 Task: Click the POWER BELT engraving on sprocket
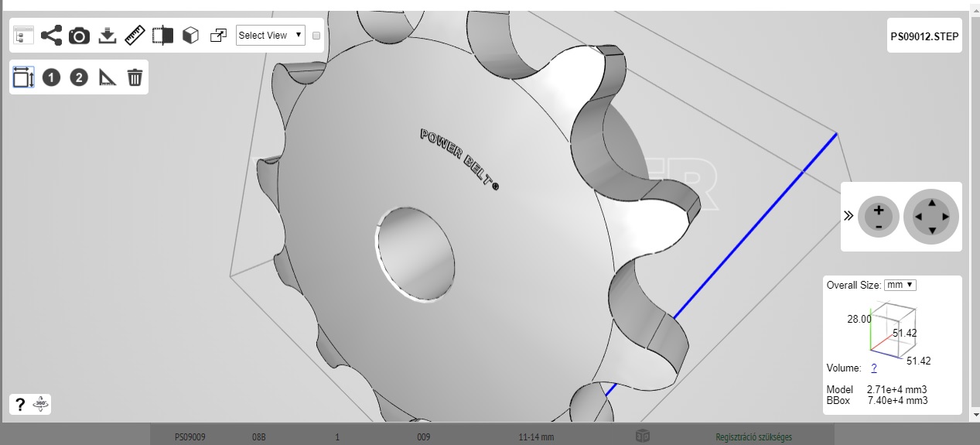(459, 159)
